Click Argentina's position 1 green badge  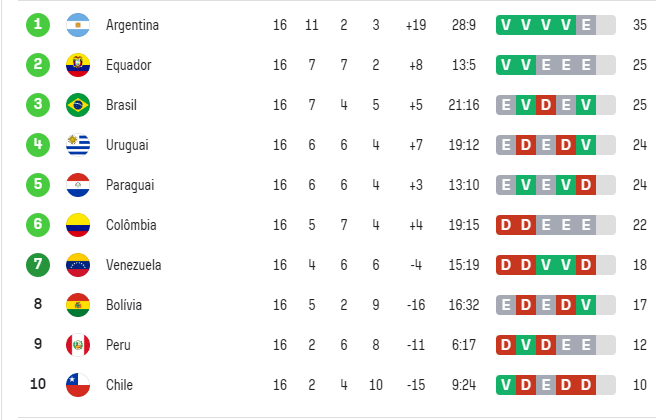[38, 24]
